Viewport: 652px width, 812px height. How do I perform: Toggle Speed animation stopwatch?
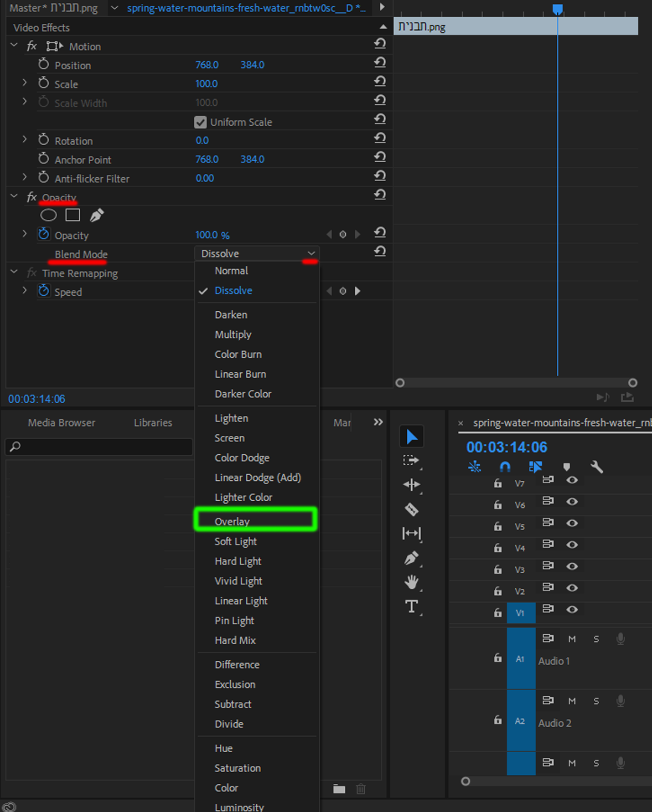pos(44,291)
